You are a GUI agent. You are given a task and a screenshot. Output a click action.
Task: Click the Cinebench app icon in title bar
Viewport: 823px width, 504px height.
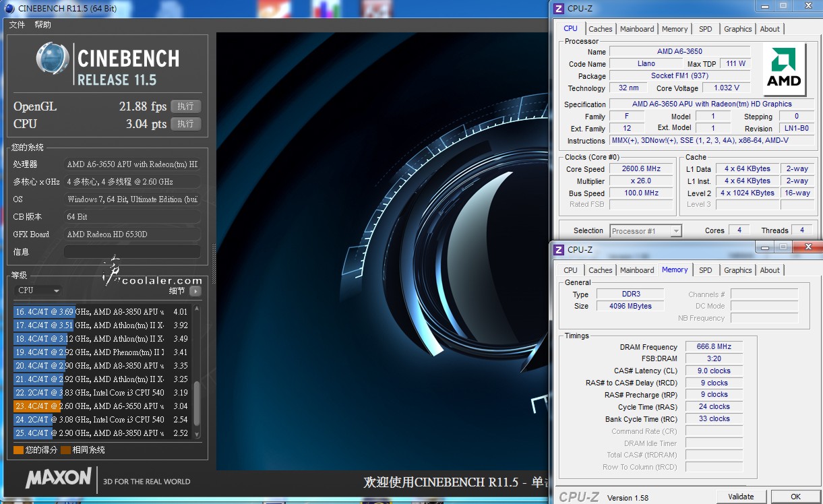9,8
